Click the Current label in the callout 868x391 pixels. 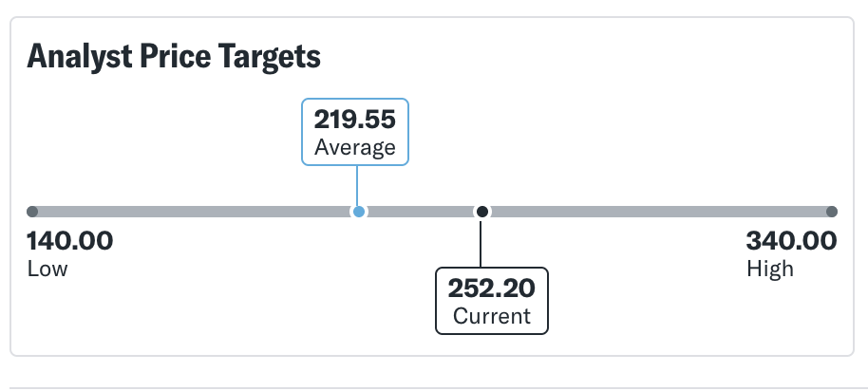pos(492,316)
